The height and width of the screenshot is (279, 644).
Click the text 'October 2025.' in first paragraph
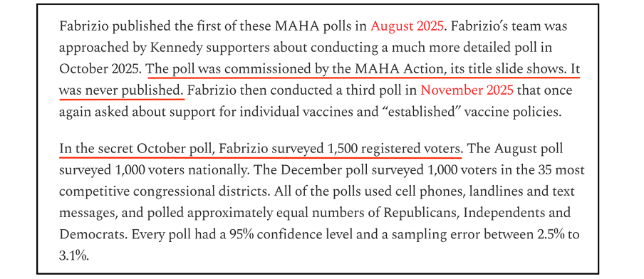[101, 68]
